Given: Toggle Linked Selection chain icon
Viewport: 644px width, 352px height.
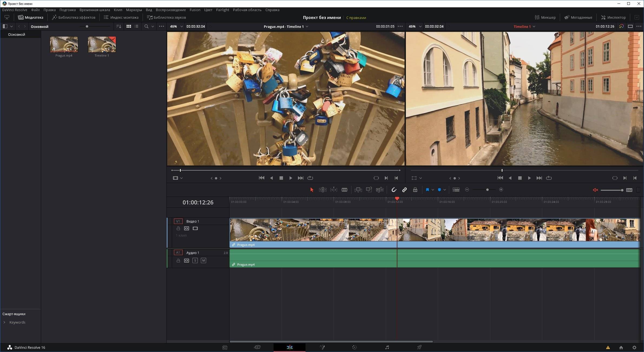Looking at the screenshot, I should (x=405, y=190).
